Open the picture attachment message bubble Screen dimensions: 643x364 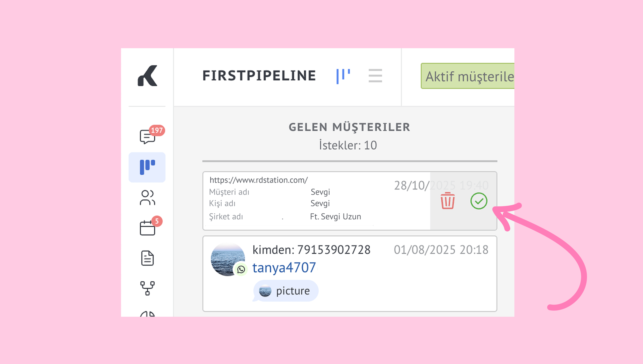point(286,291)
